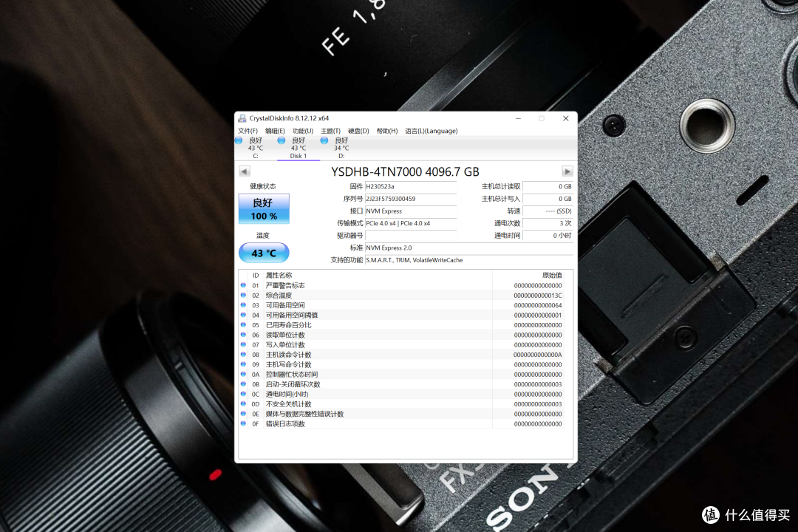
Task: Select status dot of row 06 读取单位计数
Action: 243,335
